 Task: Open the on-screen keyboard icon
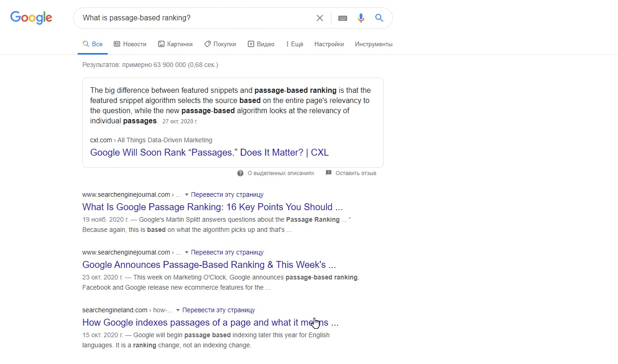[x=343, y=18]
